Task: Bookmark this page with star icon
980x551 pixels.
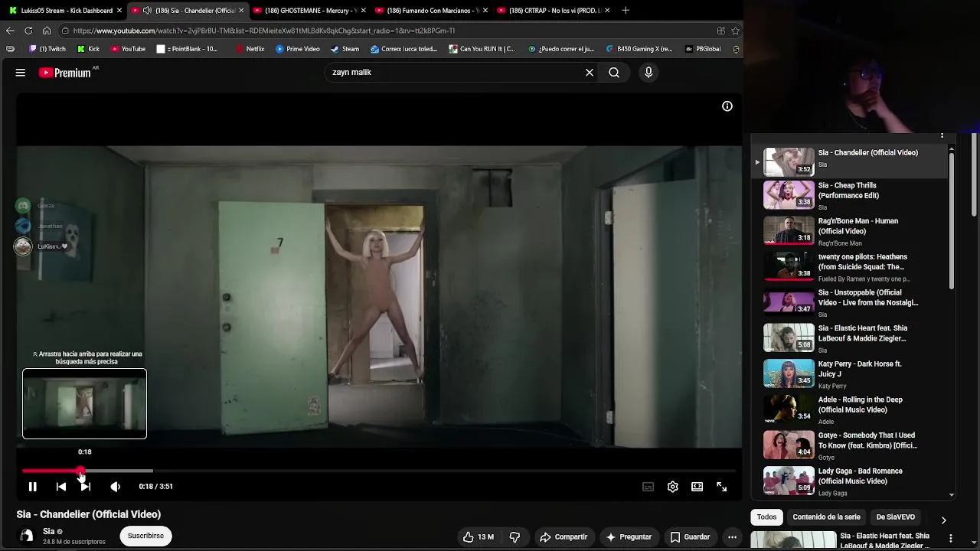Action: click(735, 31)
